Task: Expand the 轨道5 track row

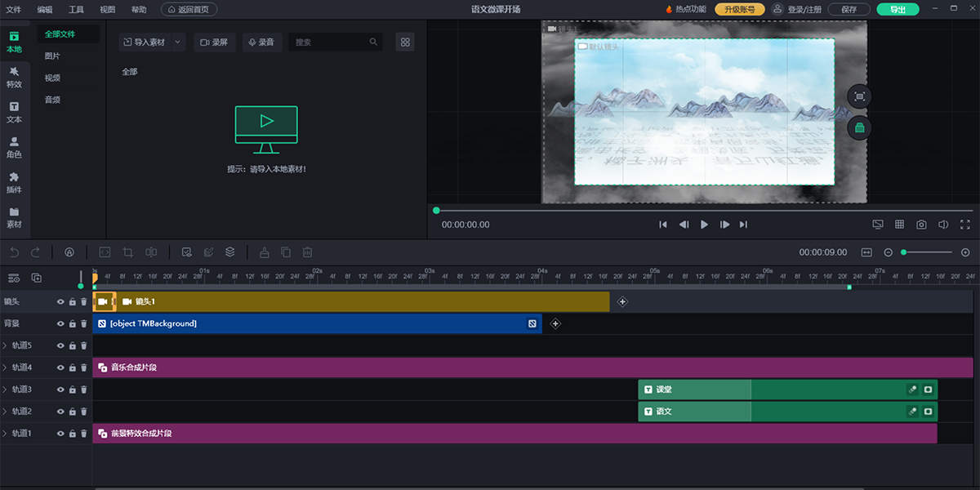Action: pos(6,346)
